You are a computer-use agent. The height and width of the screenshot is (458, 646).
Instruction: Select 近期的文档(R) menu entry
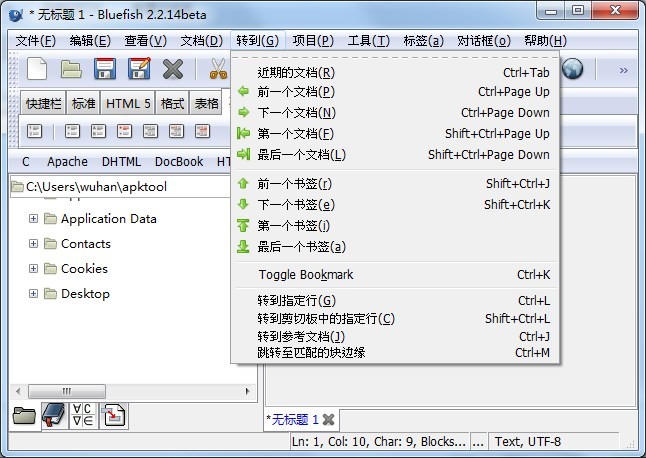[395, 72]
